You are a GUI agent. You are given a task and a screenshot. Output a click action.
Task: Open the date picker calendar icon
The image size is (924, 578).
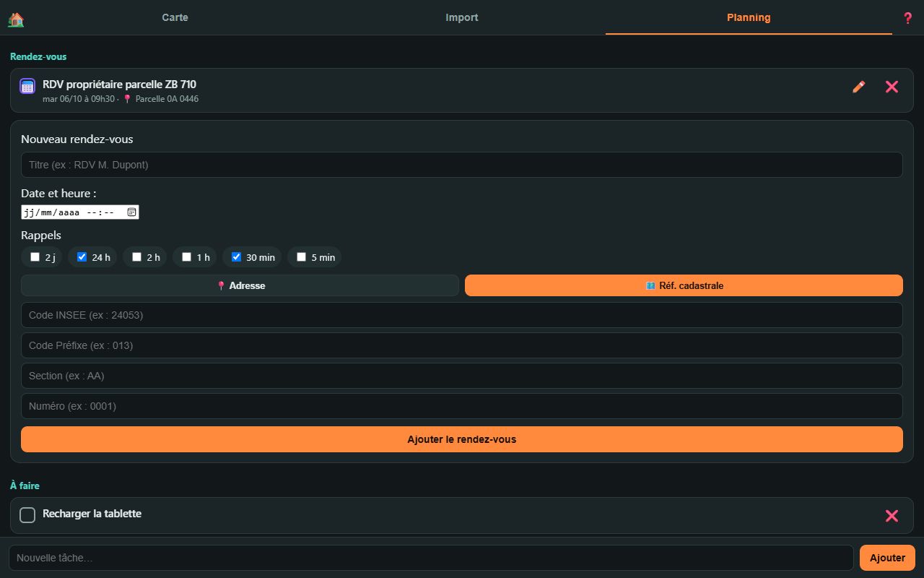coord(131,212)
